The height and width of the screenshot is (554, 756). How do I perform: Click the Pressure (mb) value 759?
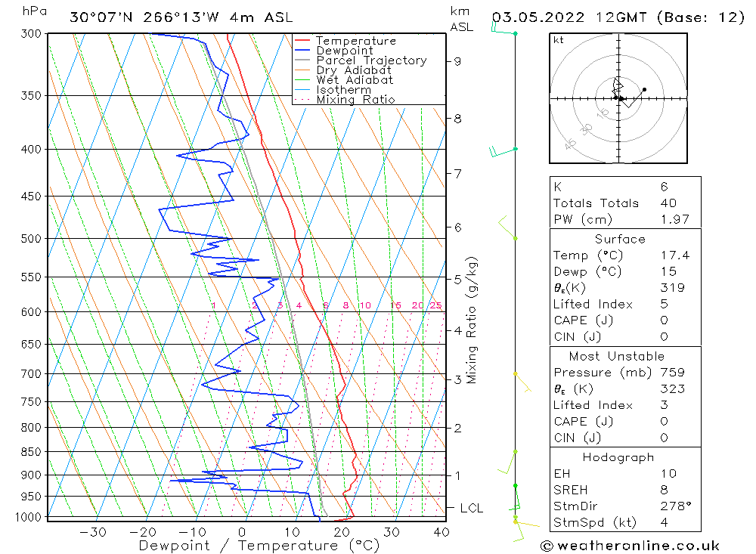[673, 373]
